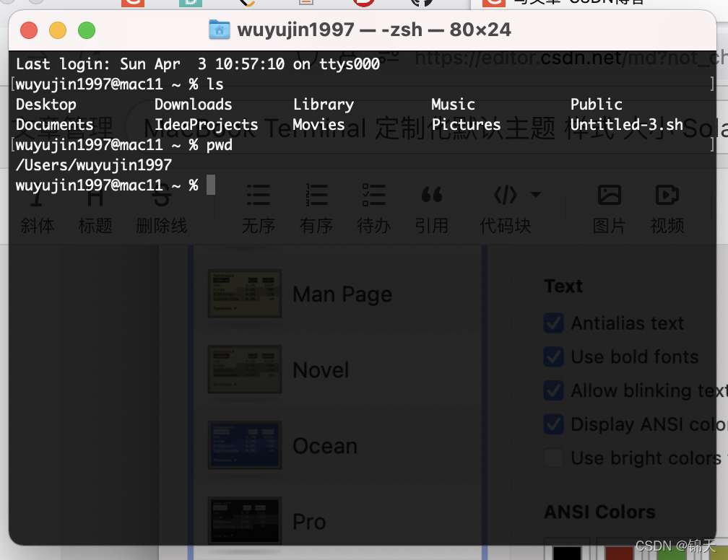Click the black ANSI color swatch

pyautogui.click(x=567, y=552)
